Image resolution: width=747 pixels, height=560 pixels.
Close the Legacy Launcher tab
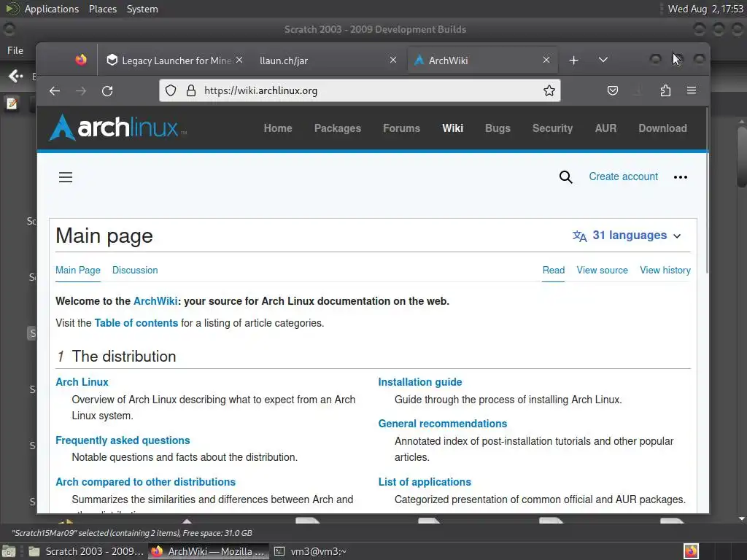coord(239,60)
